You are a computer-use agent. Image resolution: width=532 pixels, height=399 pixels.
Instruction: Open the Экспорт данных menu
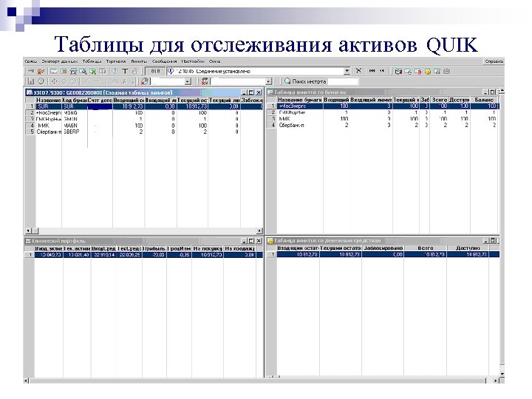point(59,61)
